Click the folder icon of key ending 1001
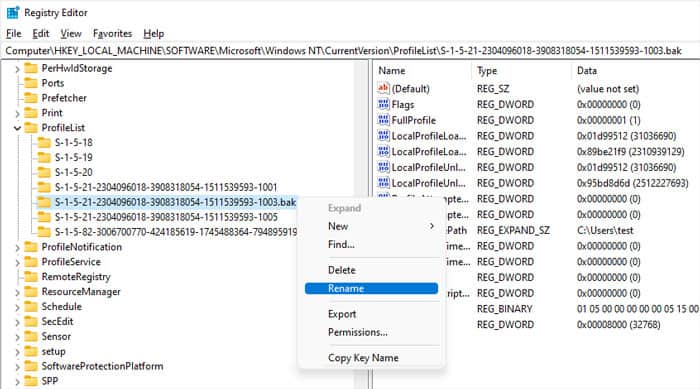 click(44, 187)
